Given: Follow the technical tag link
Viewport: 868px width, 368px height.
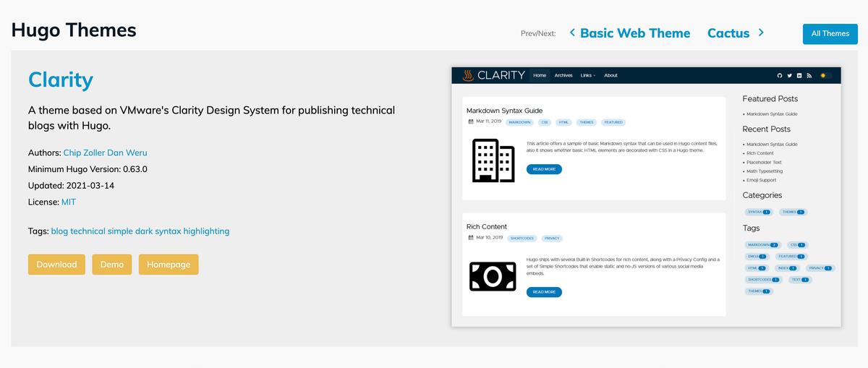Looking at the screenshot, I should coord(88,231).
